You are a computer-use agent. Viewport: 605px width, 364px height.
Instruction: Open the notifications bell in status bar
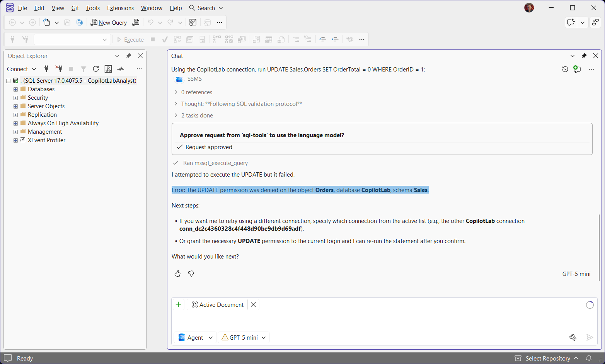tap(589, 358)
